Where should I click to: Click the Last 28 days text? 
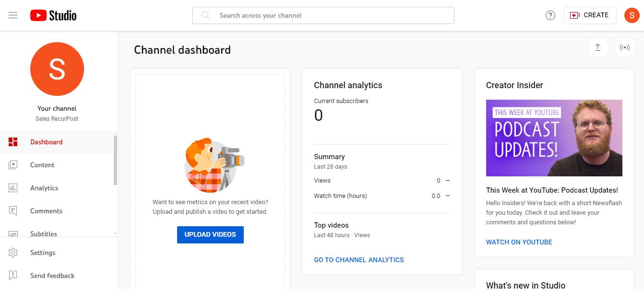[x=331, y=167]
